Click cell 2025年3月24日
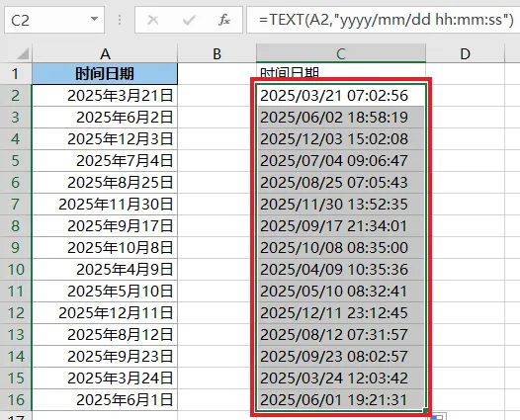This screenshot has height=420, width=520. (x=105, y=378)
